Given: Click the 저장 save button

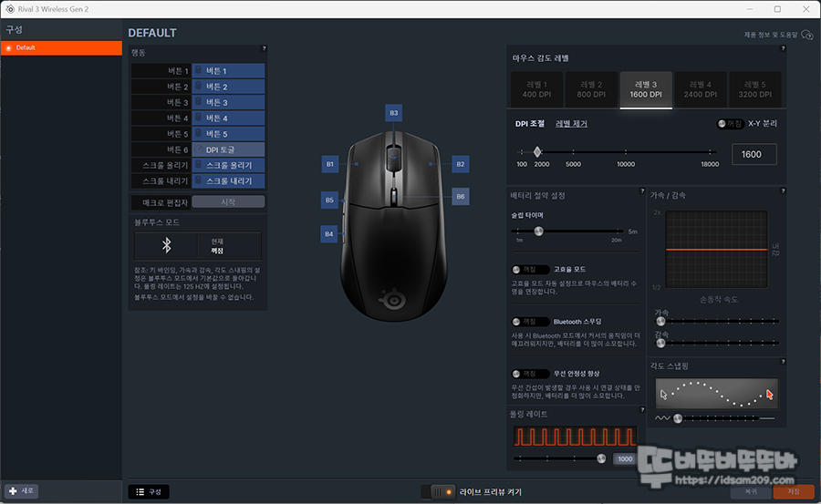Looking at the screenshot, I should 794,491.
